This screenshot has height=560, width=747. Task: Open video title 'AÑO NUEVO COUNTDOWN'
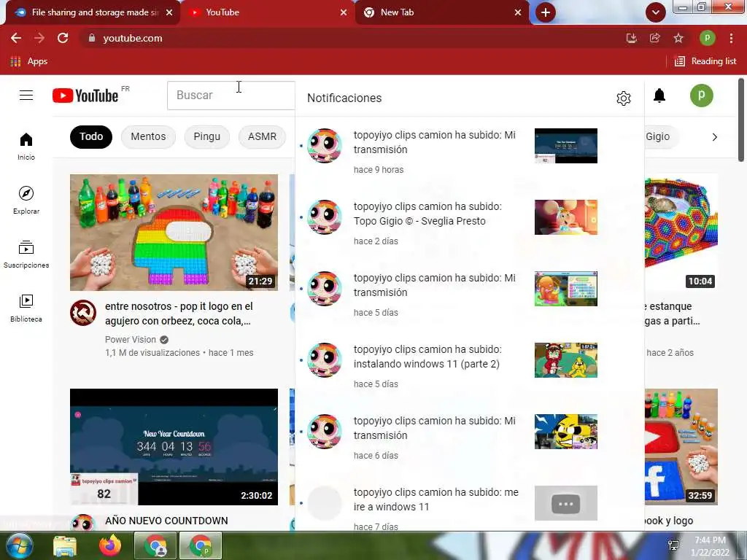tap(166, 521)
